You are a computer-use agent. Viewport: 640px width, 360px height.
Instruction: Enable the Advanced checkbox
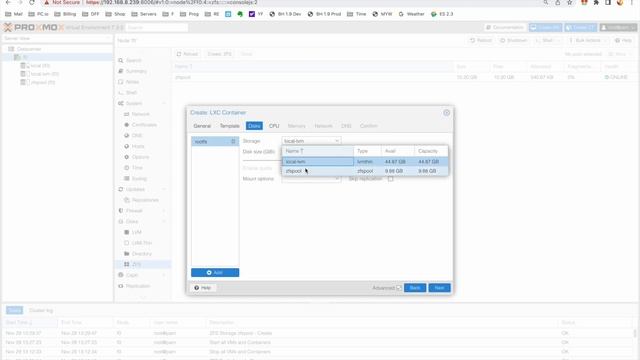(399, 288)
